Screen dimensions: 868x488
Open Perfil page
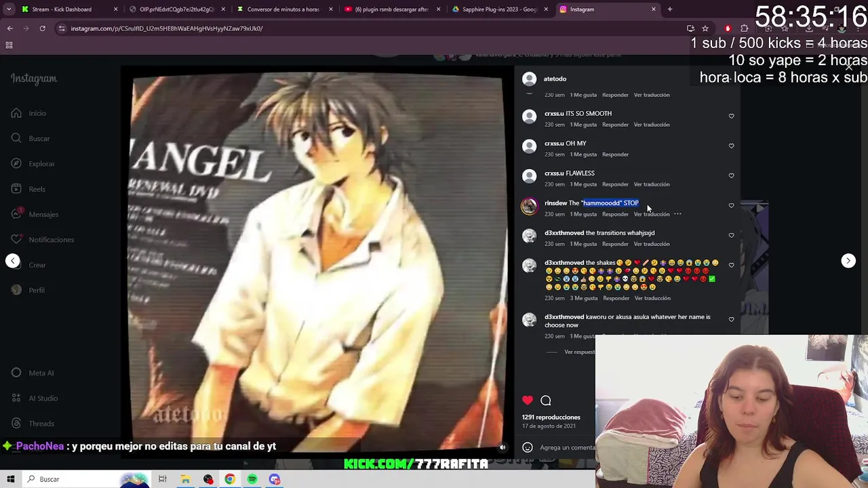(28, 290)
